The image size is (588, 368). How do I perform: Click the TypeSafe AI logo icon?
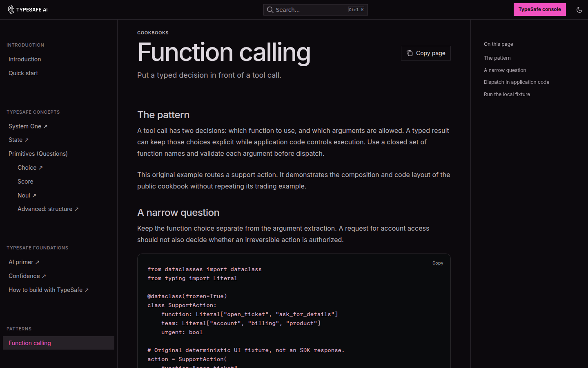(11, 10)
